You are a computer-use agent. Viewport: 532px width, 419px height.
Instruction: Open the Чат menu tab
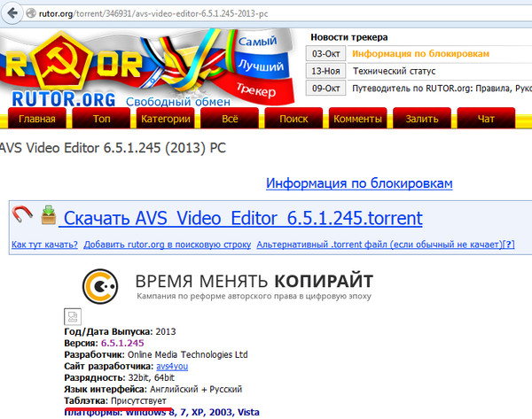tap(486, 119)
